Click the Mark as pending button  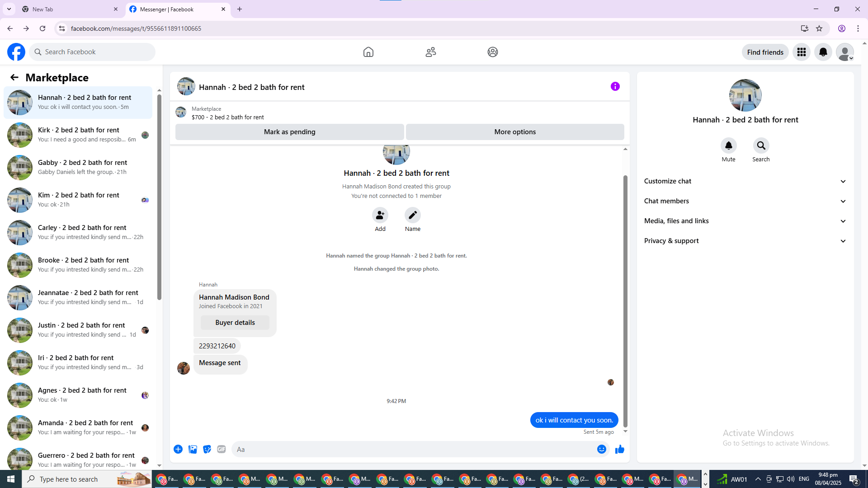point(289,132)
